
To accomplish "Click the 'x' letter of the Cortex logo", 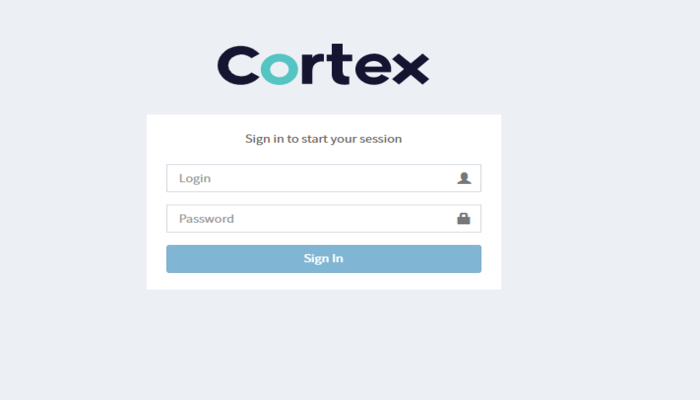I will tap(411, 68).
